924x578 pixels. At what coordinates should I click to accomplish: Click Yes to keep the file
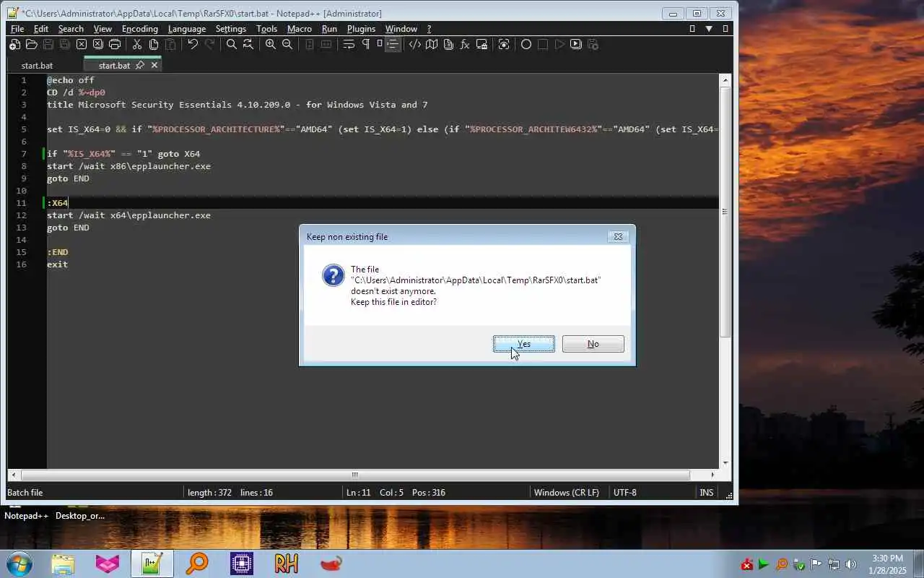(x=524, y=344)
